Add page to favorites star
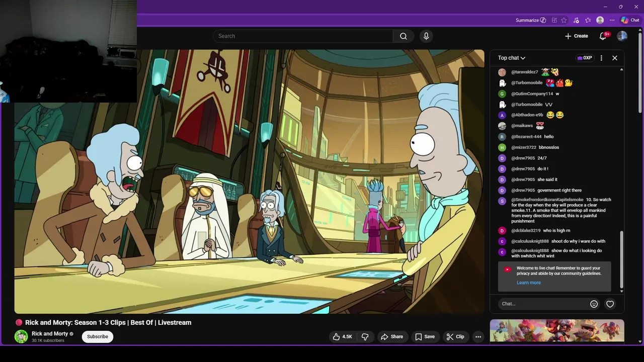 point(564,20)
